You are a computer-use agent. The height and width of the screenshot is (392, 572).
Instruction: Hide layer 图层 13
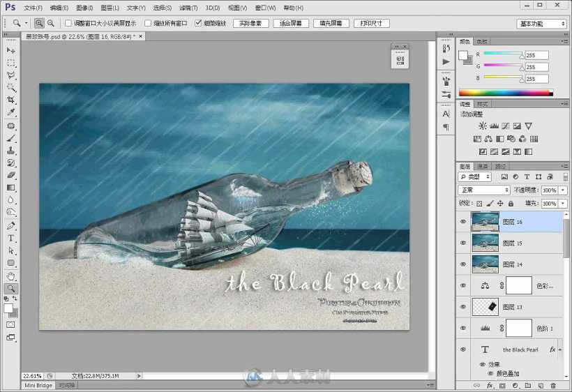463,307
